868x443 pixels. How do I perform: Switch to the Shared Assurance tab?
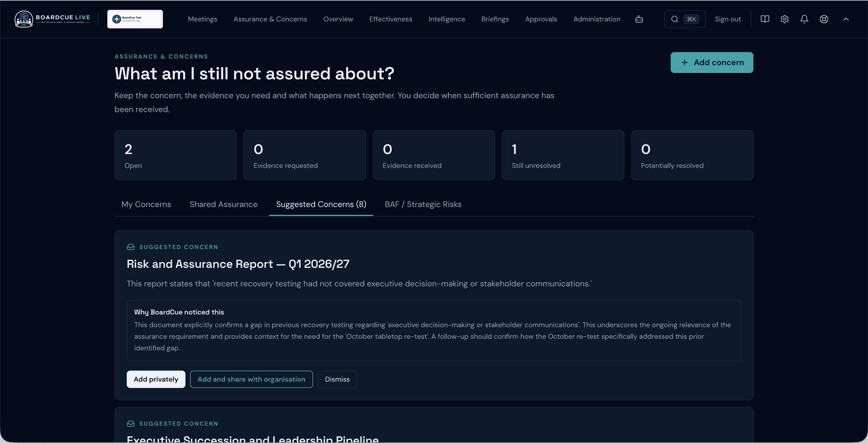pos(223,204)
